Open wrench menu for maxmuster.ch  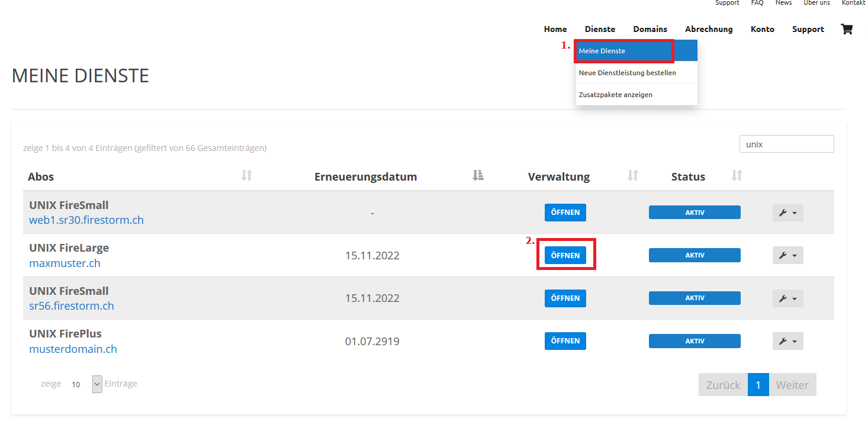[787, 255]
